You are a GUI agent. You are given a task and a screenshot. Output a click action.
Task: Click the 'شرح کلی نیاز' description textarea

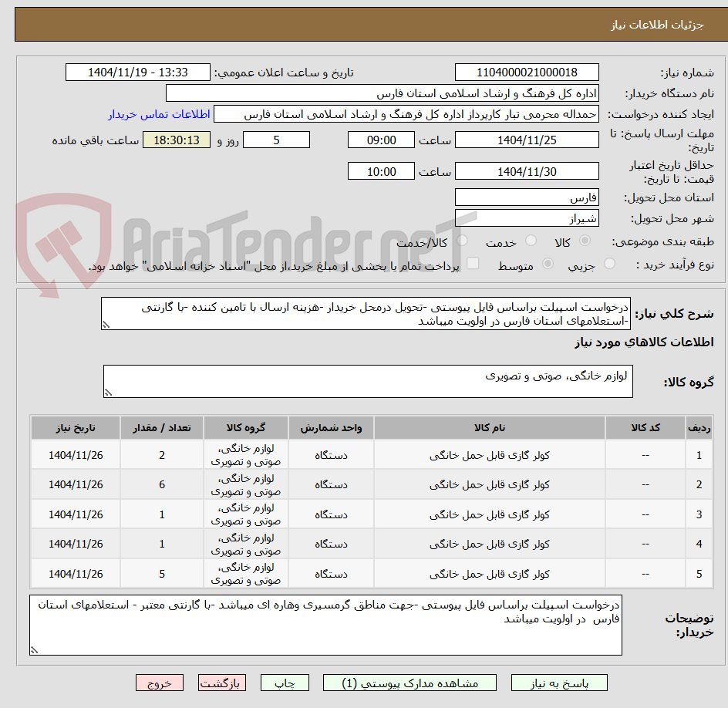(366, 314)
